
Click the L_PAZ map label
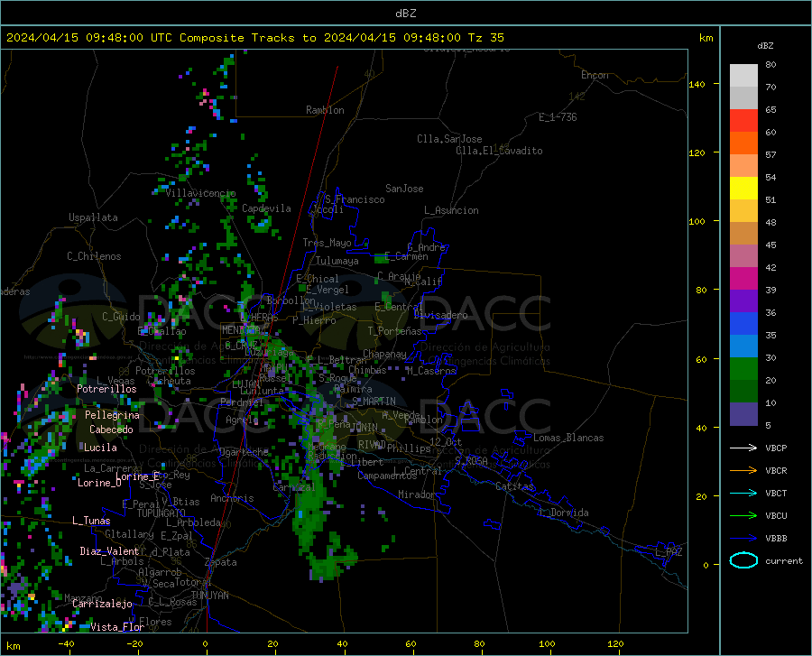point(669,552)
